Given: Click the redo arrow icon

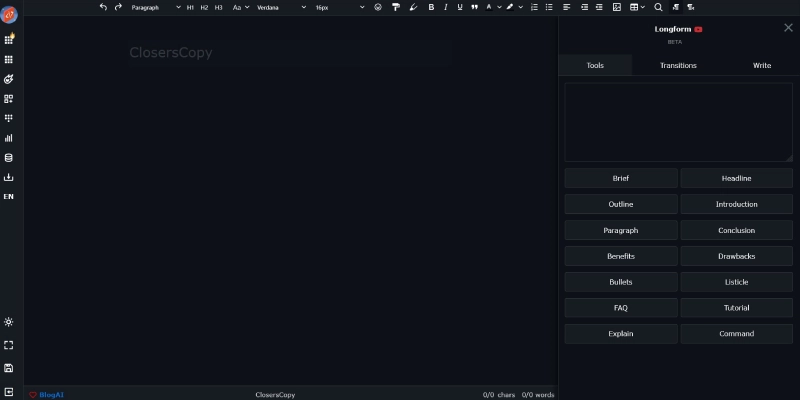Looking at the screenshot, I should pos(118,7).
